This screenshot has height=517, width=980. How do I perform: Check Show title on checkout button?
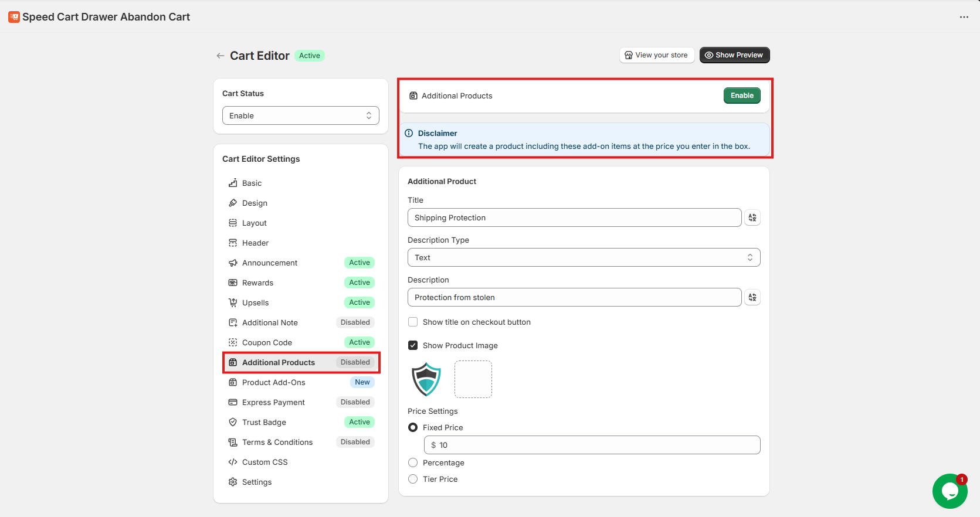pos(413,322)
